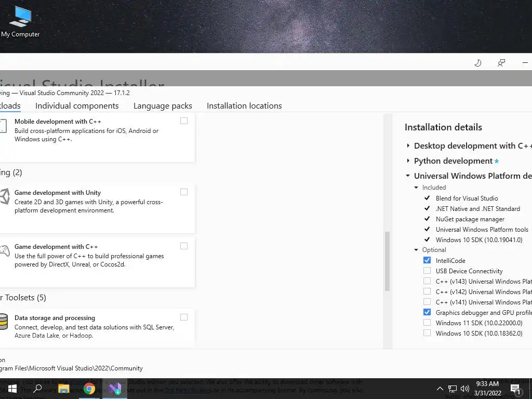Viewport: 532px width, 399px height.
Task: Uncheck Graphics debugger and GPU profiler
Action: click(x=427, y=312)
